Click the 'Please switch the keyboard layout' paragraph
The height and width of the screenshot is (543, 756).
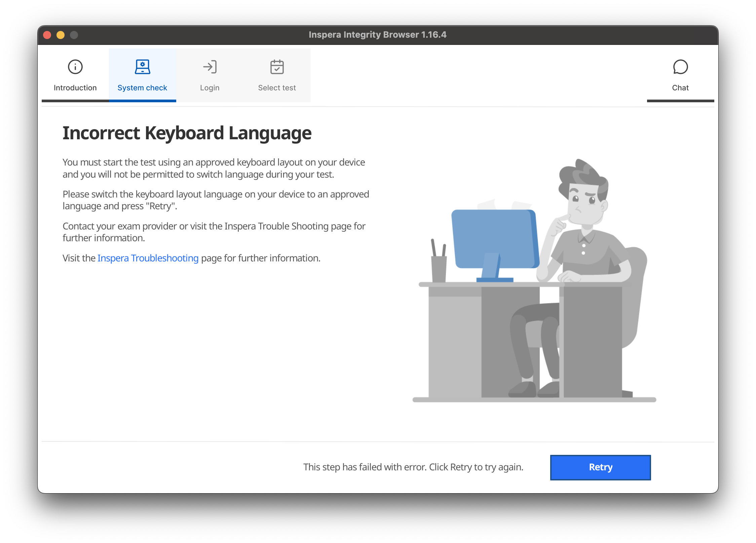pos(216,200)
